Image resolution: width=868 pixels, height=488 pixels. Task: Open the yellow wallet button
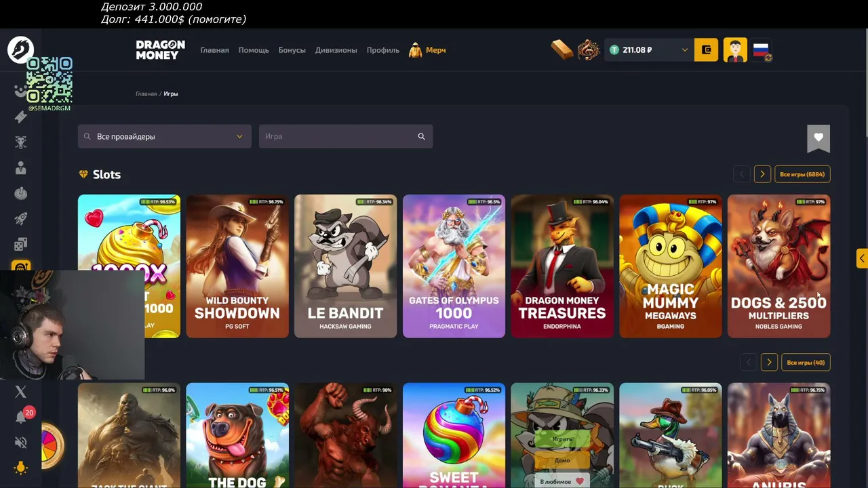(706, 49)
